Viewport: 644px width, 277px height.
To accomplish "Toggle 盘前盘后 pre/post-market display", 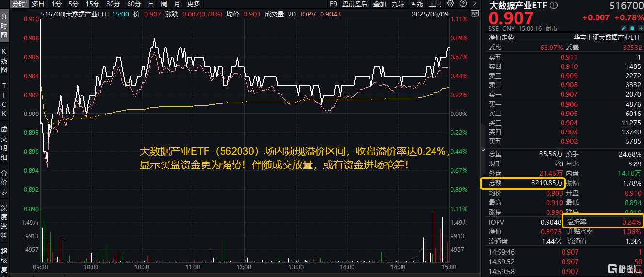I will [354, 4].
